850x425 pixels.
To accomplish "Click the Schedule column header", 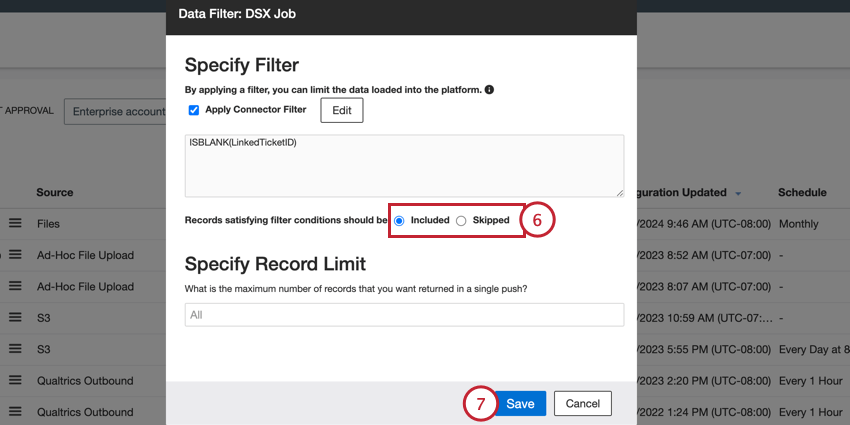I will pos(802,192).
